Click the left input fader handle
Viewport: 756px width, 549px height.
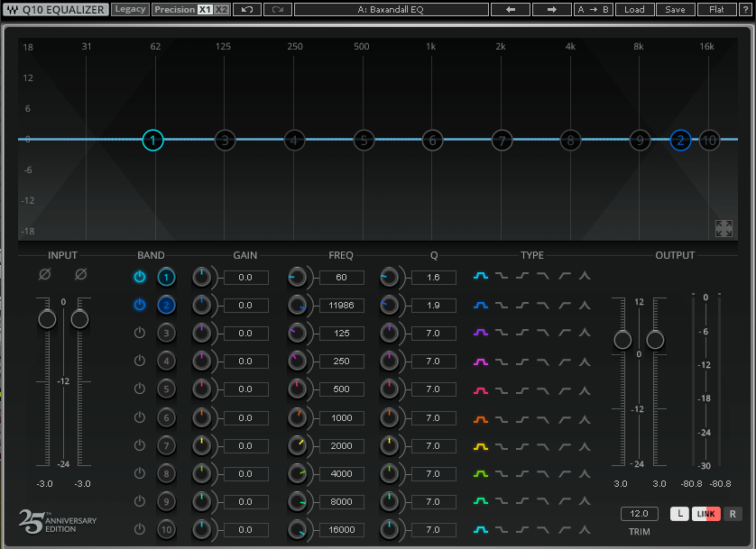pos(47,319)
